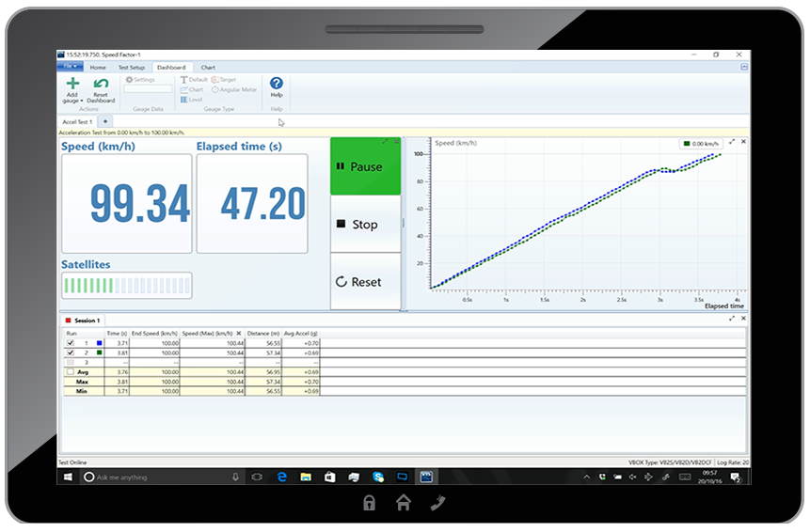
Task: Select the Target gauge type
Action: point(224,81)
